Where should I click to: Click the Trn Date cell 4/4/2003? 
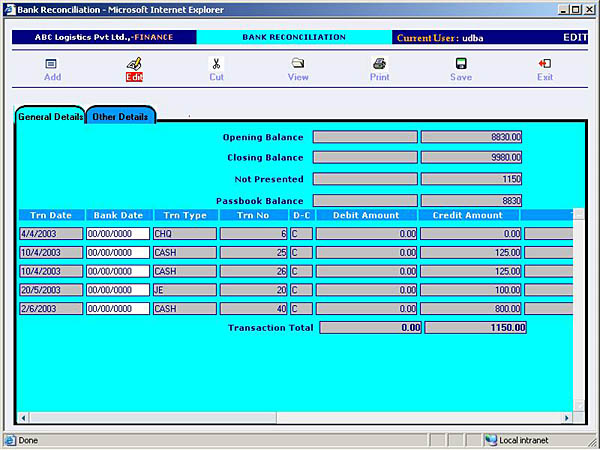click(51, 233)
